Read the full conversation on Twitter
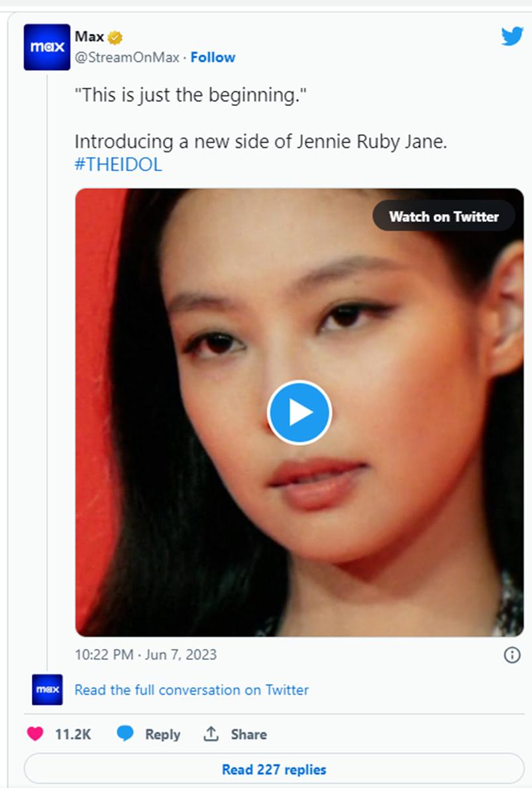 click(191, 690)
